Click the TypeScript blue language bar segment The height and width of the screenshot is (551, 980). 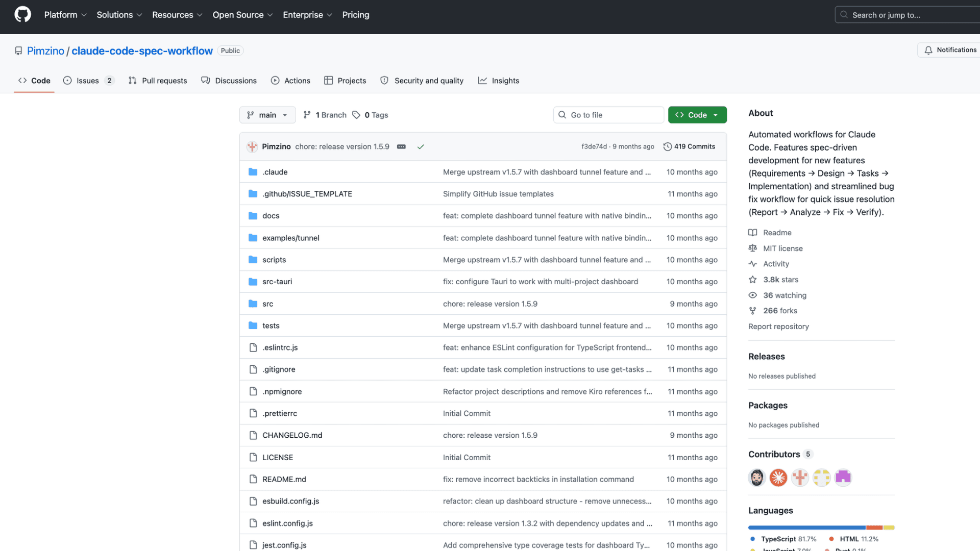[x=807, y=528]
